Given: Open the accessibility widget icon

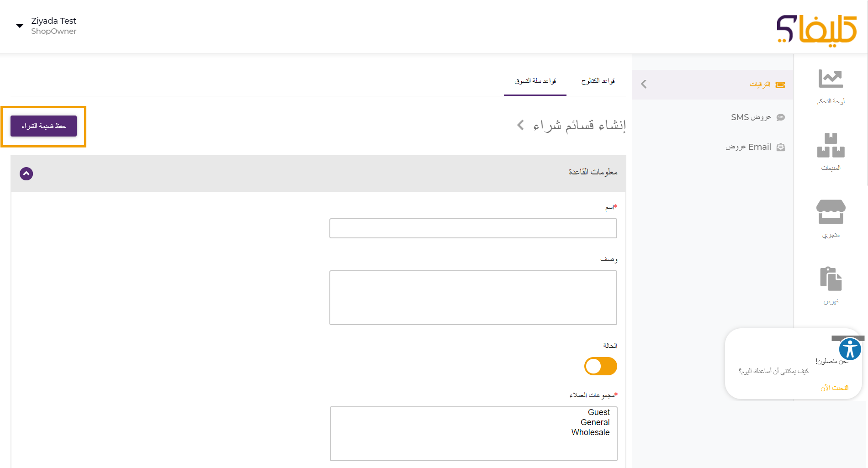Looking at the screenshot, I should pos(850,350).
